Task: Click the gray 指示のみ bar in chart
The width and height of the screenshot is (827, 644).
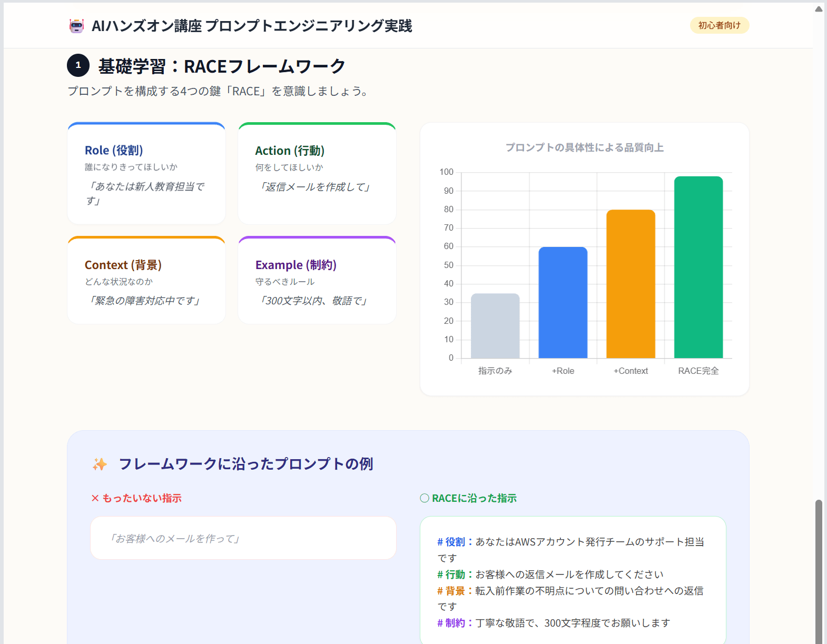Action: (495, 326)
